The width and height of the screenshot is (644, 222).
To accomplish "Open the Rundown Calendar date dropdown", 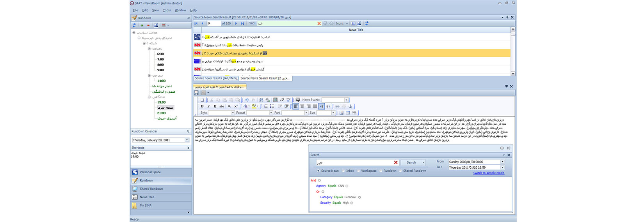I will coord(187,140).
